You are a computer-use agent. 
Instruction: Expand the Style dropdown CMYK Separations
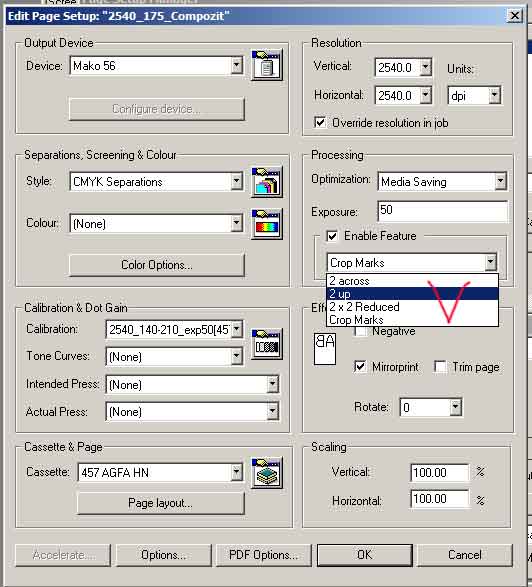point(236,182)
